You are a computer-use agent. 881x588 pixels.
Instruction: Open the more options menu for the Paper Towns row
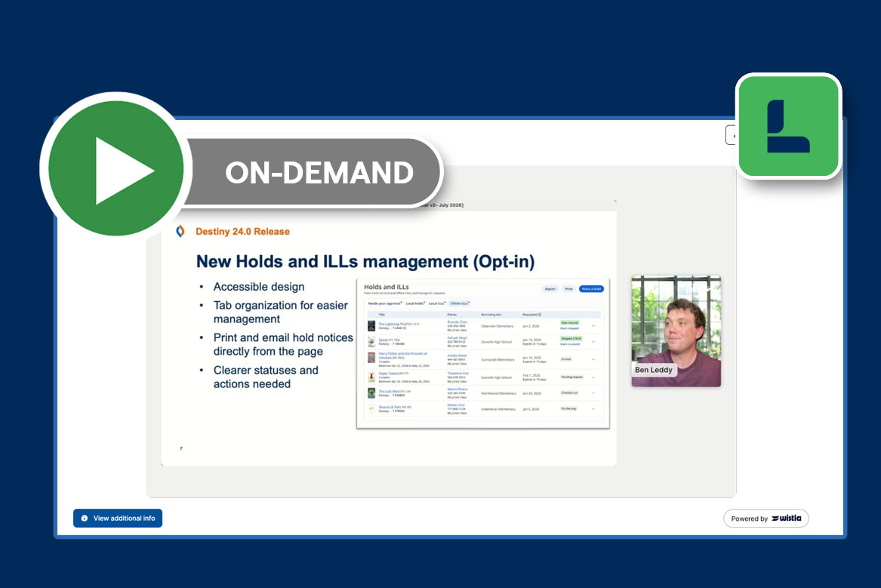pos(593,377)
